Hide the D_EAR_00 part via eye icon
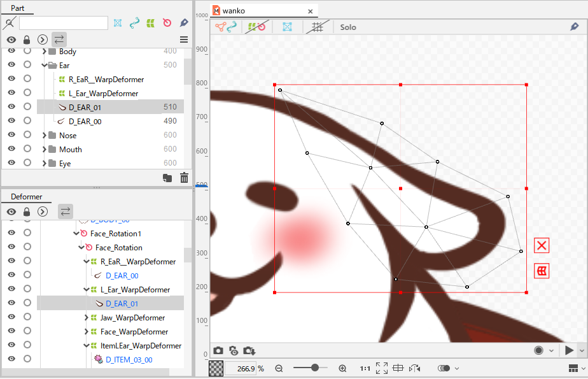 click(11, 120)
